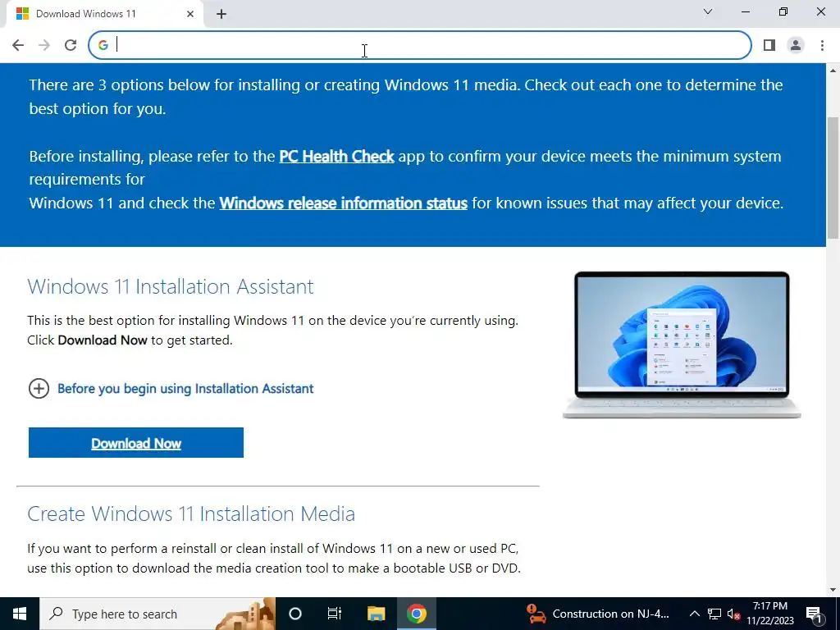840x630 pixels.
Task: Show hidden system tray icons
Action: click(x=694, y=614)
